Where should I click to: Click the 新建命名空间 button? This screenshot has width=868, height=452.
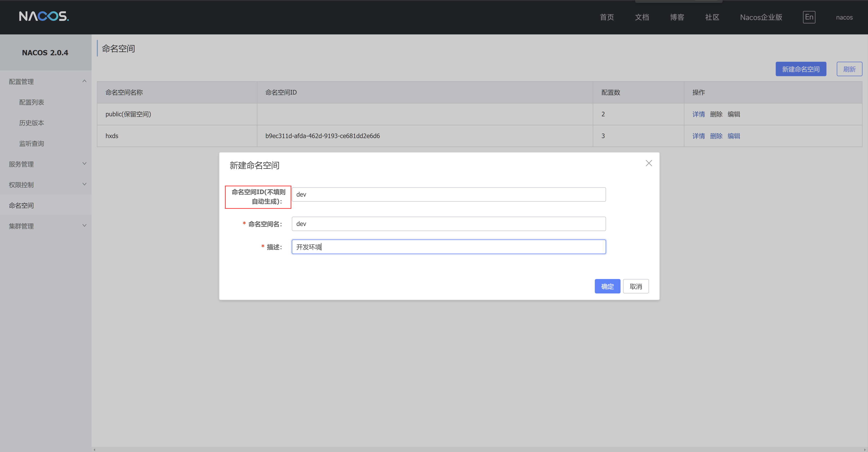point(801,69)
